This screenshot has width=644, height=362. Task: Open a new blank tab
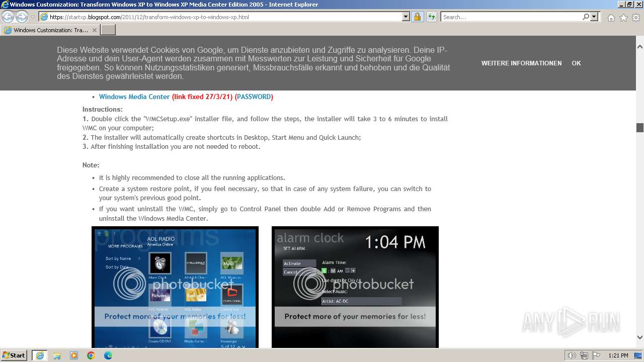coord(108,30)
